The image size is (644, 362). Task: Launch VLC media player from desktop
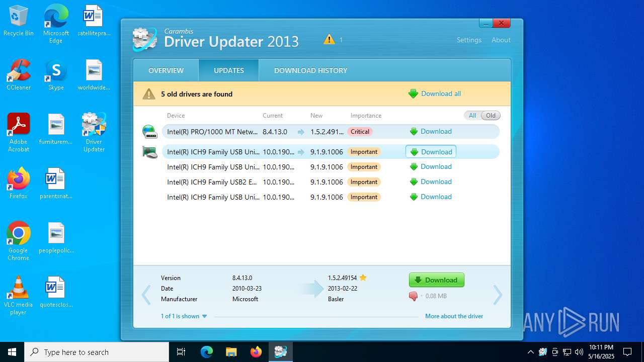click(x=19, y=296)
